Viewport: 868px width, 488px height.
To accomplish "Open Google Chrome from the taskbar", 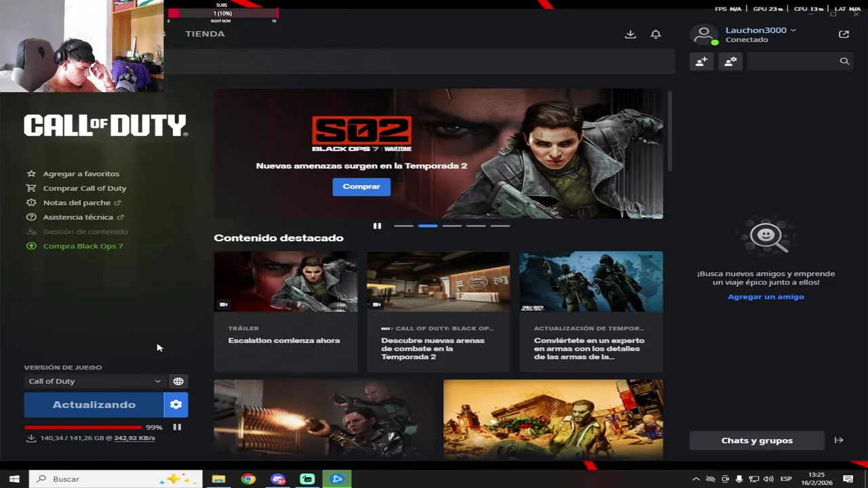I will pyautogui.click(x=248, y=479).
